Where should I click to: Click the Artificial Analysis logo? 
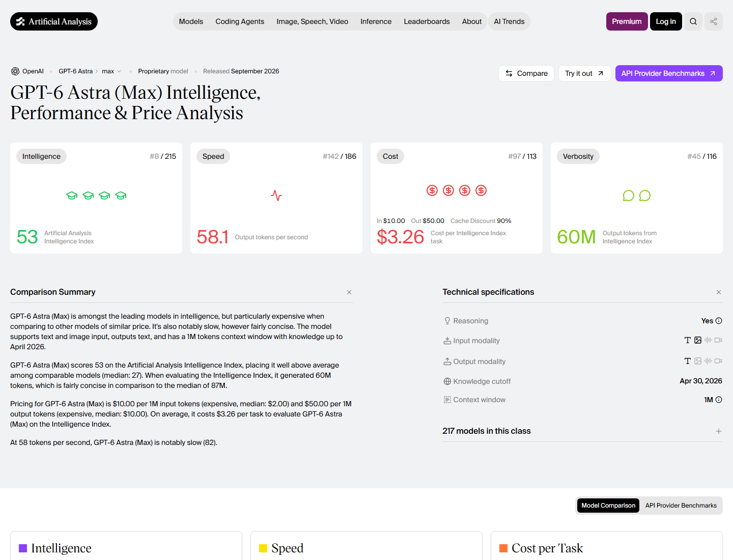pyautogui.click(x=54, y=21)
